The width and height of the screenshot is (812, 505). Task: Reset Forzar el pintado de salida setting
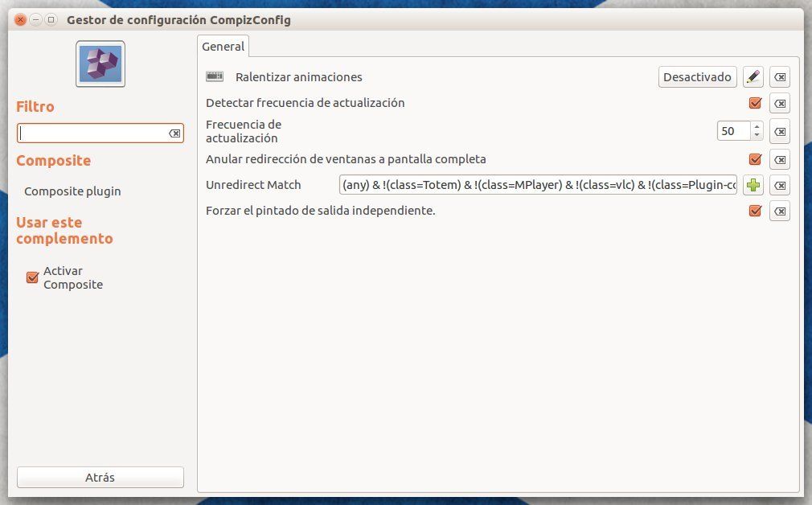(x=780, y=211)
